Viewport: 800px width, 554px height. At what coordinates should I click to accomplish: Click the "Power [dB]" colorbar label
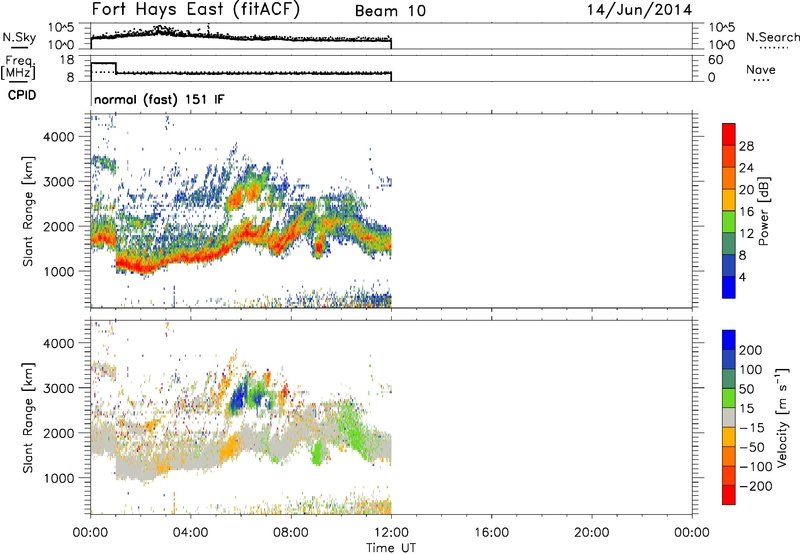[764, 211]
